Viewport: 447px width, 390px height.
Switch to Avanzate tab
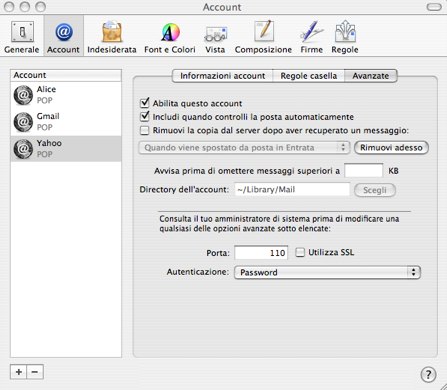371,76
